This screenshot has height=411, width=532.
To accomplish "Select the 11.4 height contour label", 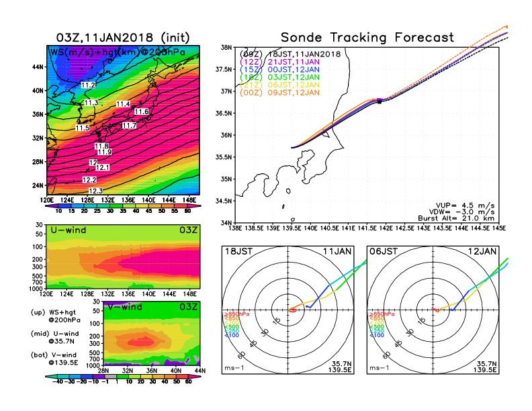I will coord(123,104).
